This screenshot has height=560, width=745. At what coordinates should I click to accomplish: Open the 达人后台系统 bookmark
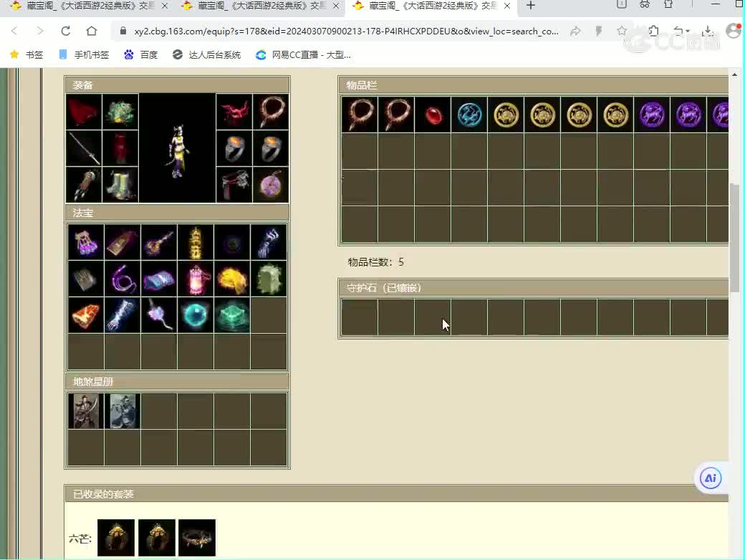207,54
